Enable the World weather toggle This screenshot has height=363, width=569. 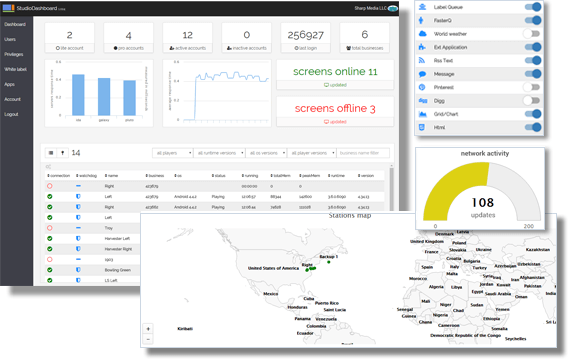click(532, 34)
